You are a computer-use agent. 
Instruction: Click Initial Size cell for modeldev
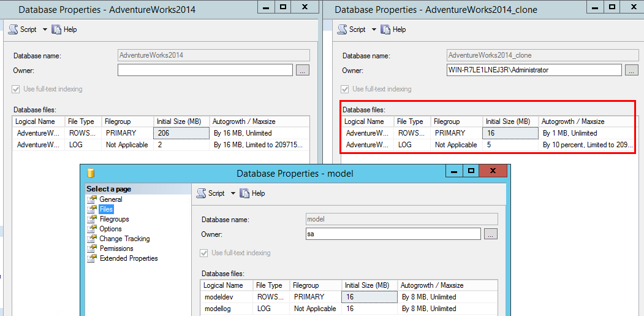click(x=369, y=296)
